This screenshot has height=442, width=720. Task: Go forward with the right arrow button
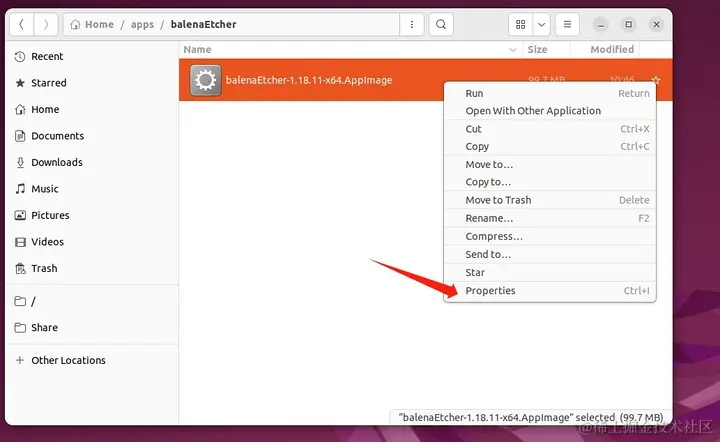click(46, 24)
